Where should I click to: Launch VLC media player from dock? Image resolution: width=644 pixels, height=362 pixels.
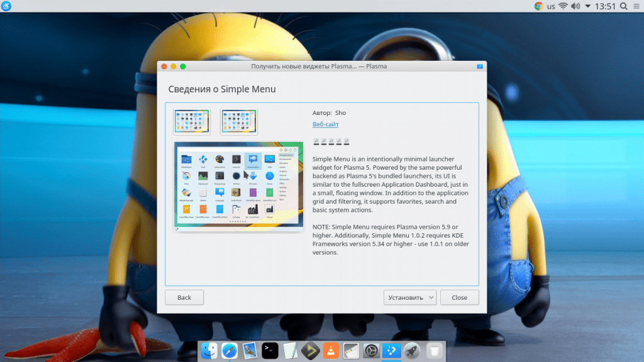(x=331, y=351)
